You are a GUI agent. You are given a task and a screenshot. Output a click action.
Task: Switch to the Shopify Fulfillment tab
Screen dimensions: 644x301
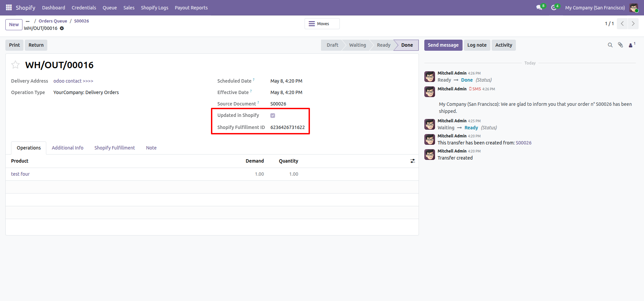tap(115, 148)
